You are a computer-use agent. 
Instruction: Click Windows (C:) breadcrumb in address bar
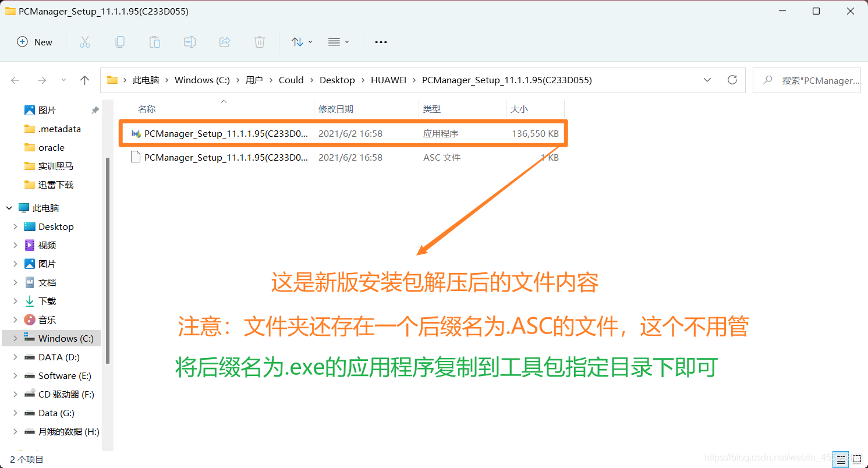(202, 80)
